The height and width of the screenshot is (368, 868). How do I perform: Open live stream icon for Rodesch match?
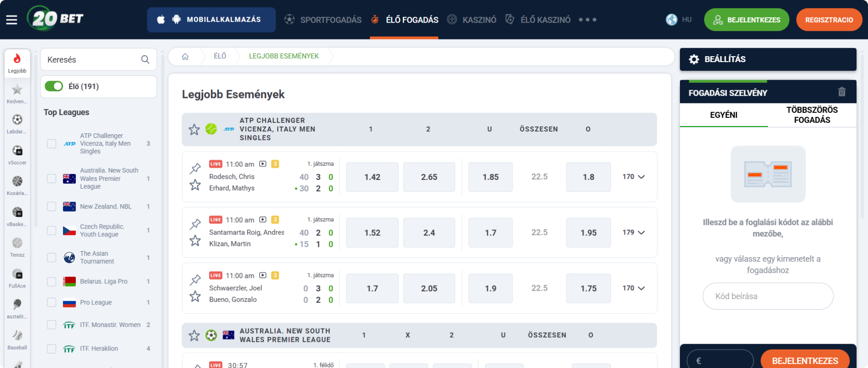tap(263, 164)
